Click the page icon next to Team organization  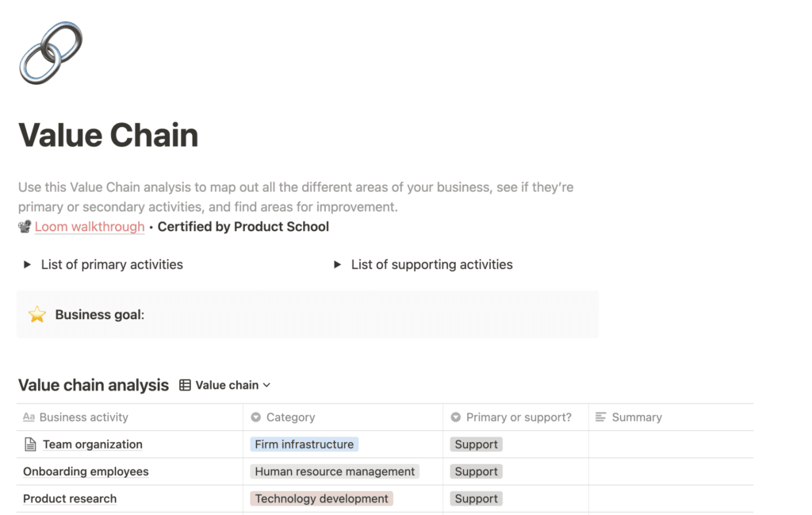click(x=31, y=444)
